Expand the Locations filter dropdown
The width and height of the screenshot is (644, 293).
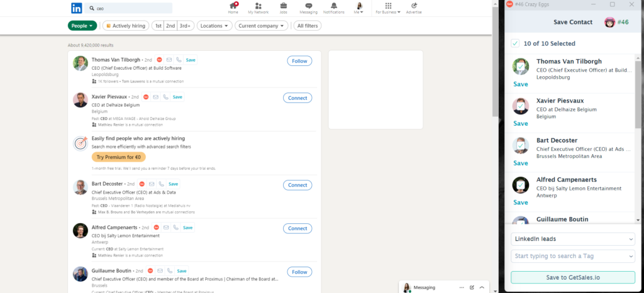[x=214, y=26]
